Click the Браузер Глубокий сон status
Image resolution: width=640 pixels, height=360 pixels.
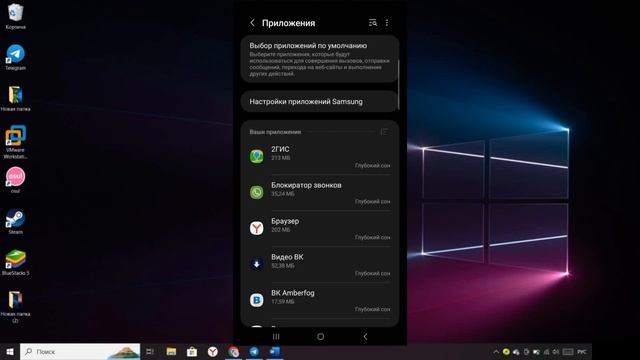372,237
